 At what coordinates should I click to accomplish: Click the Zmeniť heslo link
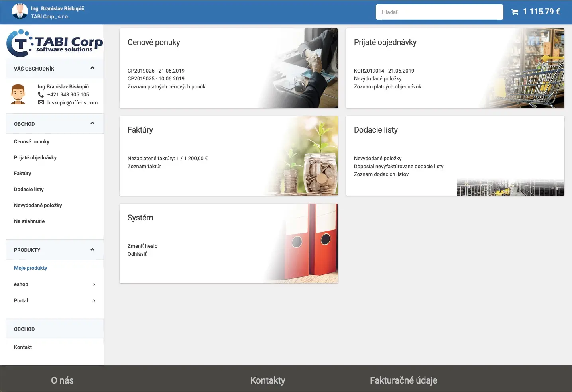(x=142, y=246)
